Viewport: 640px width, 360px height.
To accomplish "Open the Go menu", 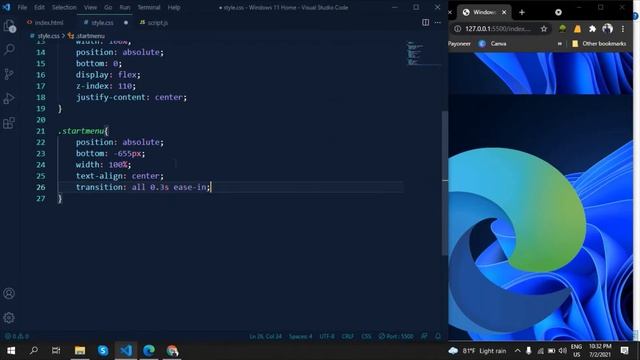I will [108, 7].
